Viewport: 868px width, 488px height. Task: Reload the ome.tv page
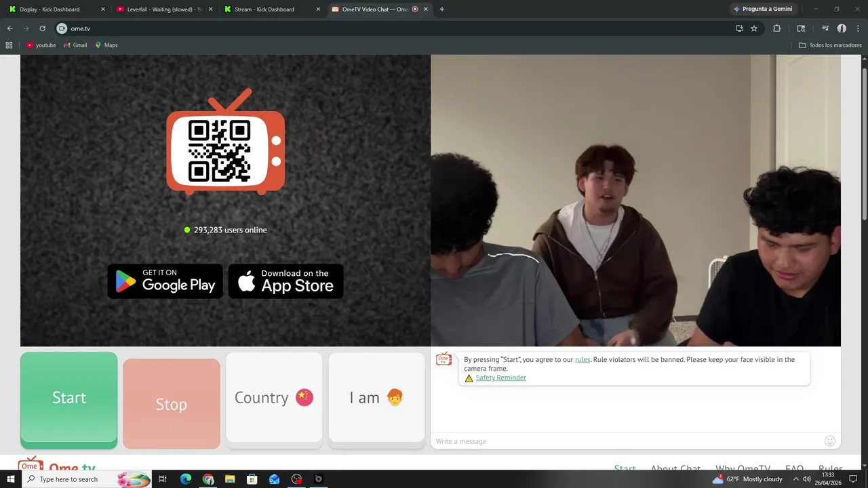click(42, 28)
